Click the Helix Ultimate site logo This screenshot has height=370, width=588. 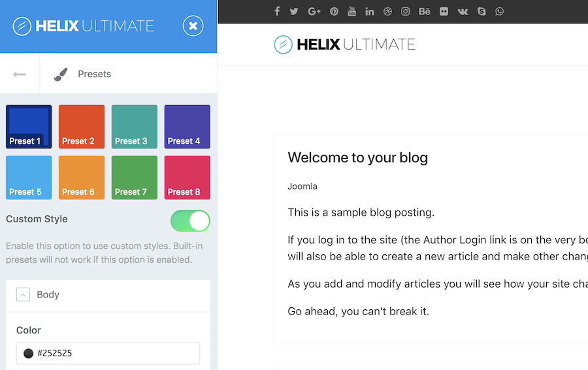click(344, 44)
